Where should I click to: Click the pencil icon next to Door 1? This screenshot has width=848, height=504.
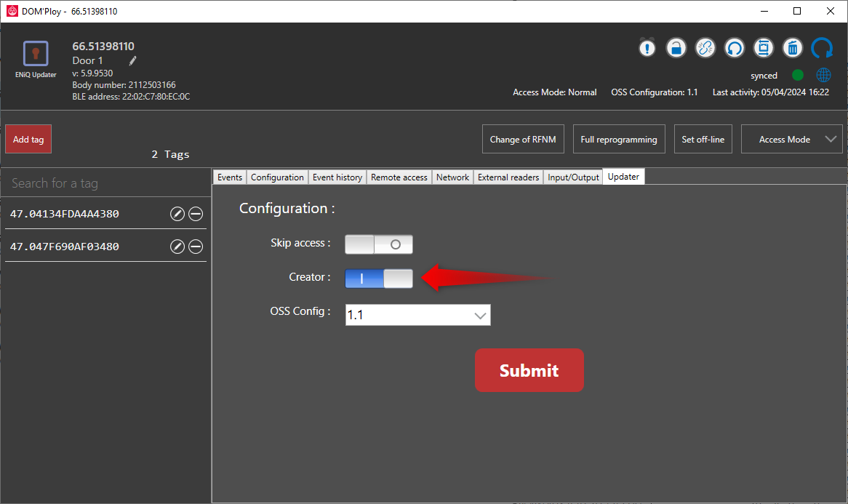point(132,61)
